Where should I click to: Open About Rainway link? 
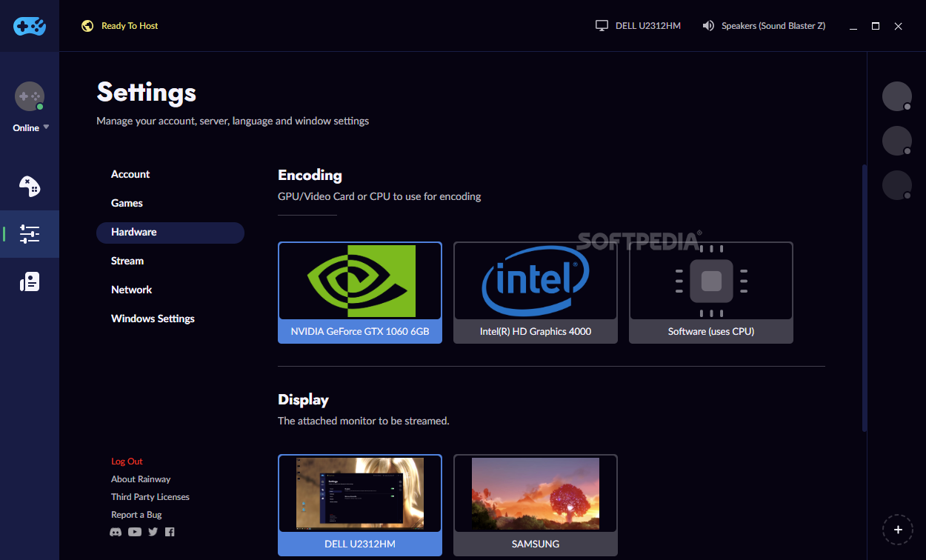pyautogui.click(x=141, y=479)
